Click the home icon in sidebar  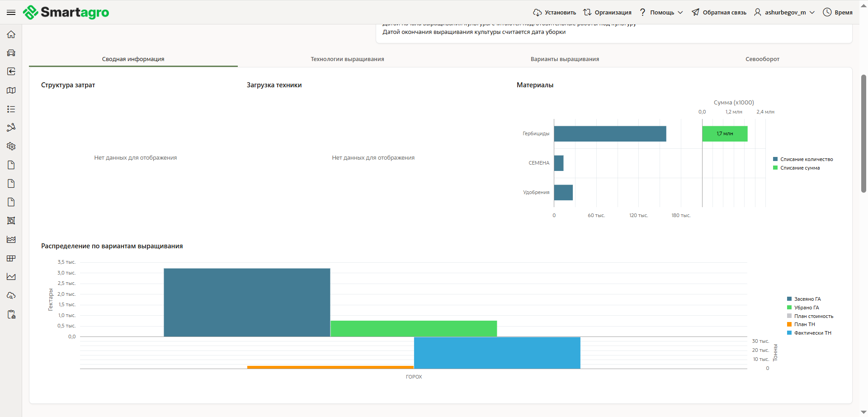(11, 34)
